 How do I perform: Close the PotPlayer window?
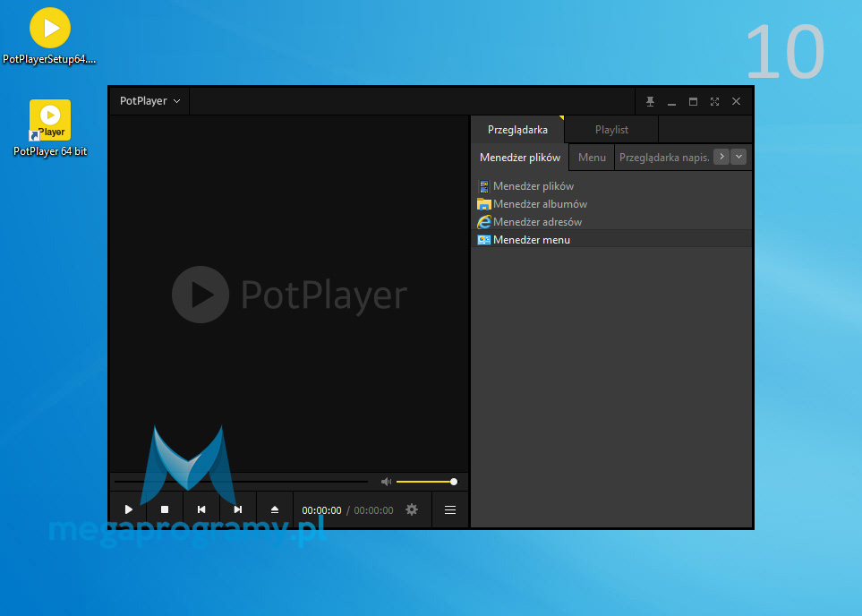click(x=736, y=102)
